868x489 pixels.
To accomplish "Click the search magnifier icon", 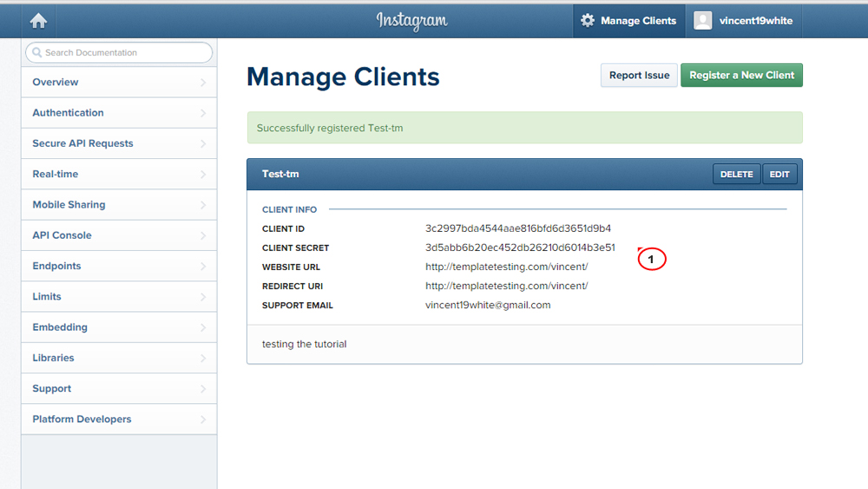I will pos(37,53).
